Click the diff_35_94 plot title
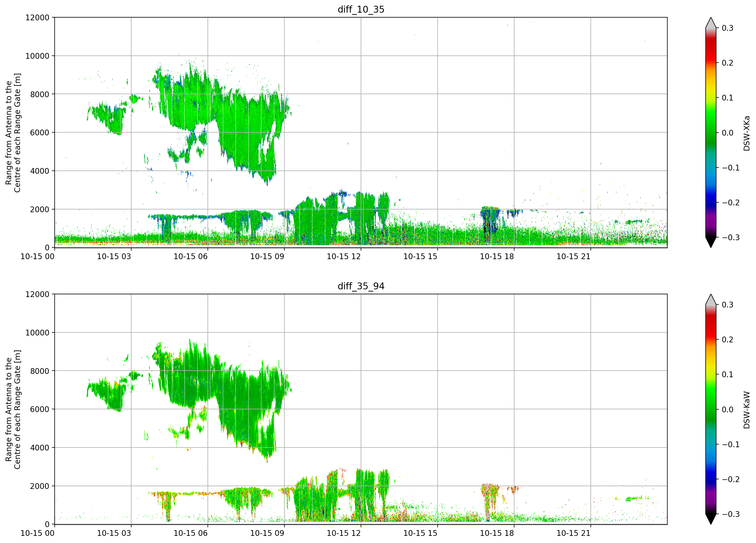Viewport: 756px width, 543px height. (361, 286)
